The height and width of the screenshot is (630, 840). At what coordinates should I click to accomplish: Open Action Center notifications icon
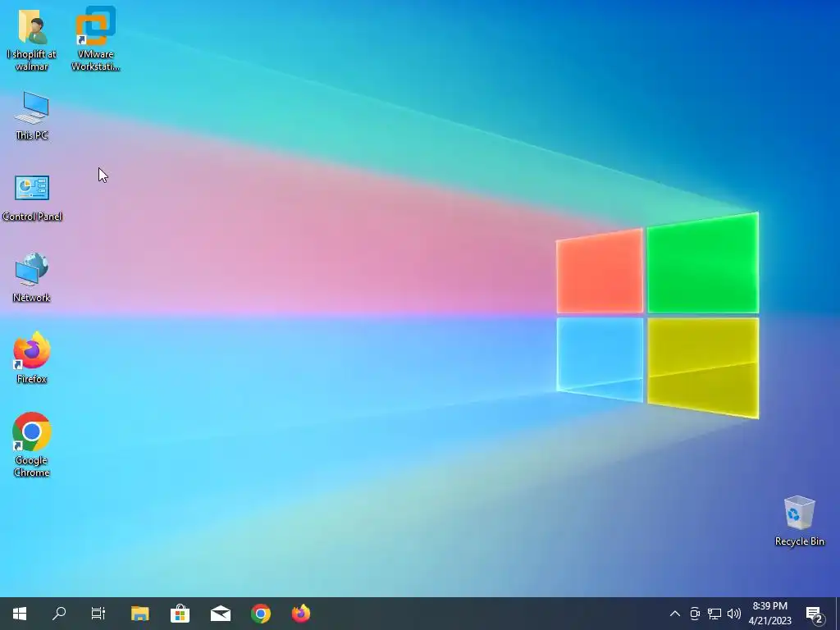[815, 614]
